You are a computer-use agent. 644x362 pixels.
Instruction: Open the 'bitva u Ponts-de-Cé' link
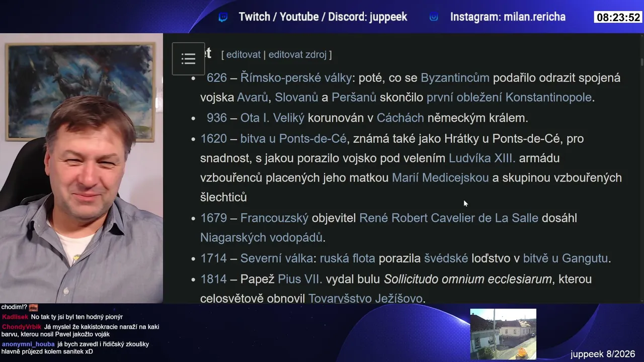point(293,139)
